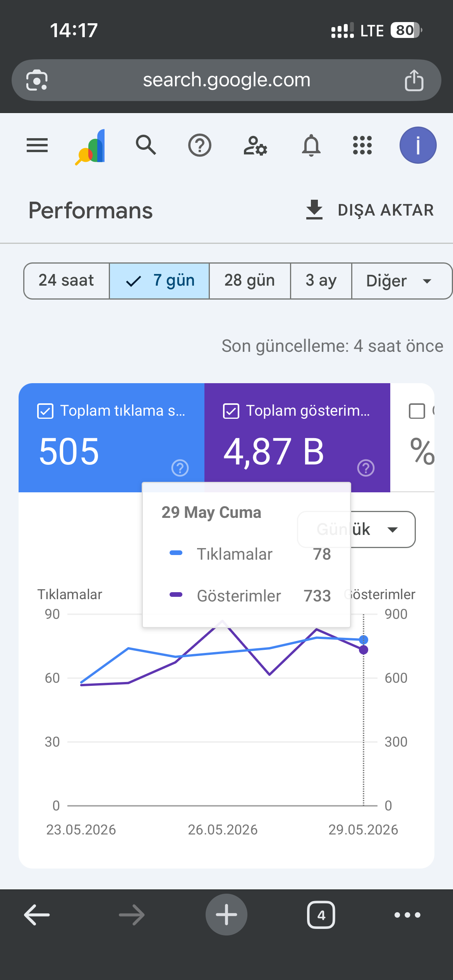Select the 28 gün tab
Screen dimensions: 453x980
coord(250,281)
